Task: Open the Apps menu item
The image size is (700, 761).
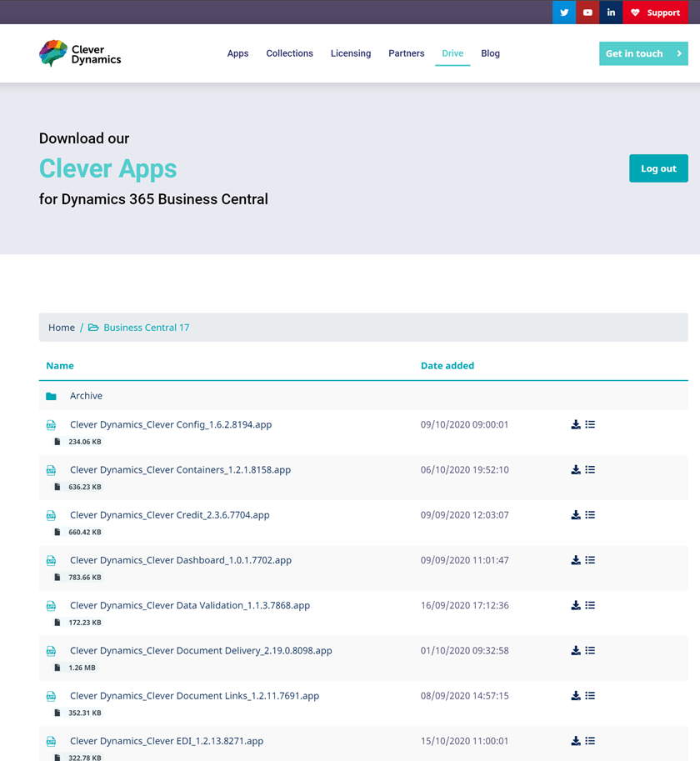Action: coord(237,53)
